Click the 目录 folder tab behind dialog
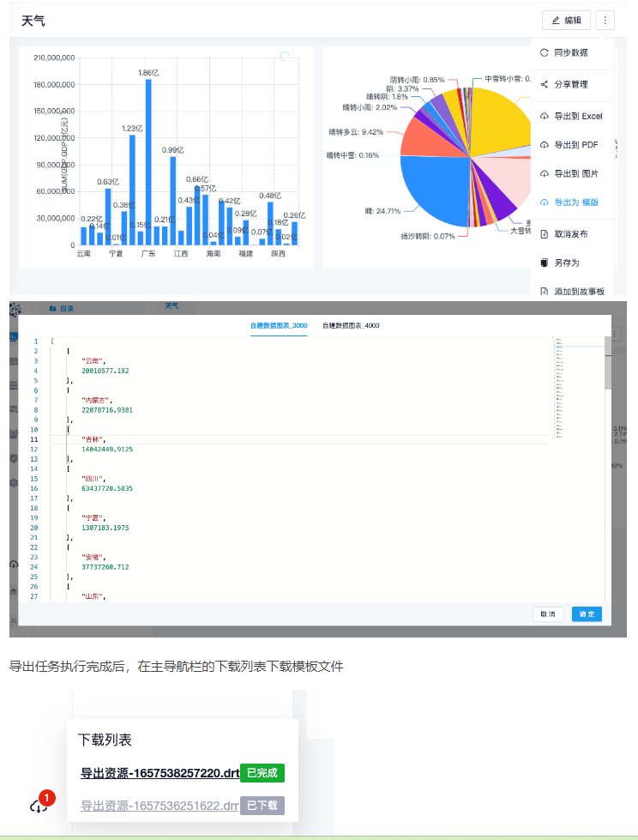 (x=62, y=309)
